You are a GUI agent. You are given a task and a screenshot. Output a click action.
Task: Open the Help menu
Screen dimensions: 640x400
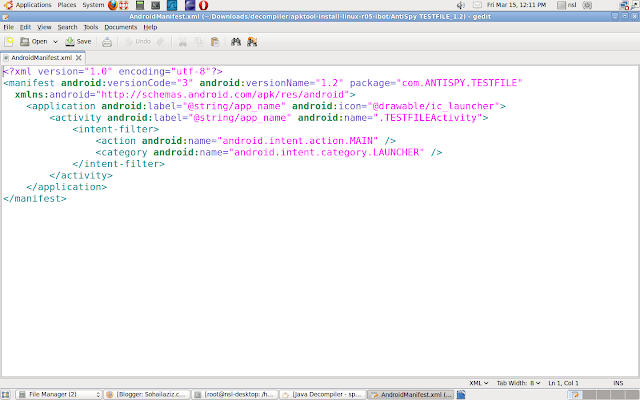tap(150, 27)
